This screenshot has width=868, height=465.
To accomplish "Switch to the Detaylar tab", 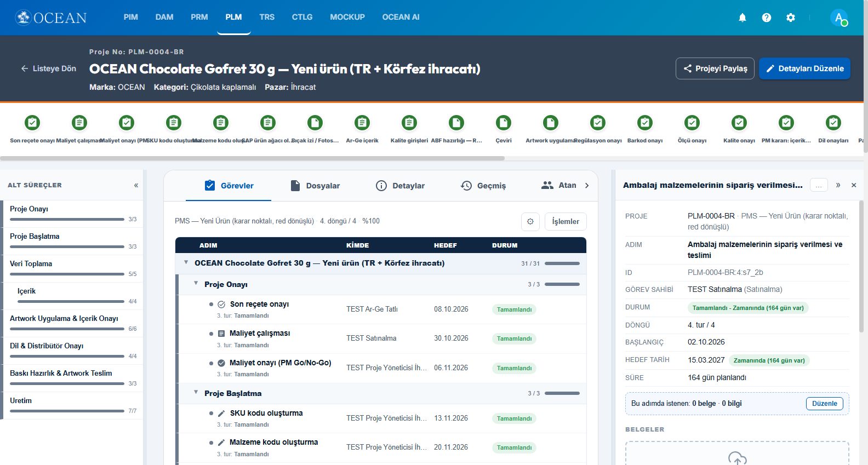I will [400, 186].
